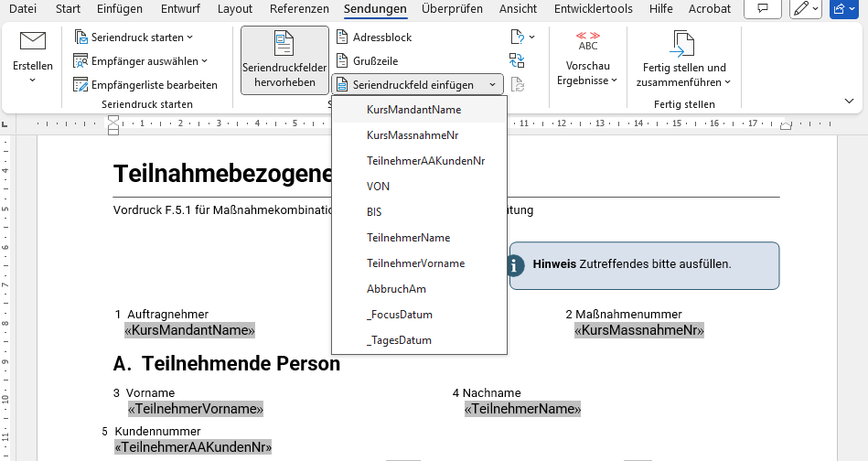Image resolution: width=868 pixels, height=461 pixels.
Task: Click the comments button
Action: click(x=761, y=9)
